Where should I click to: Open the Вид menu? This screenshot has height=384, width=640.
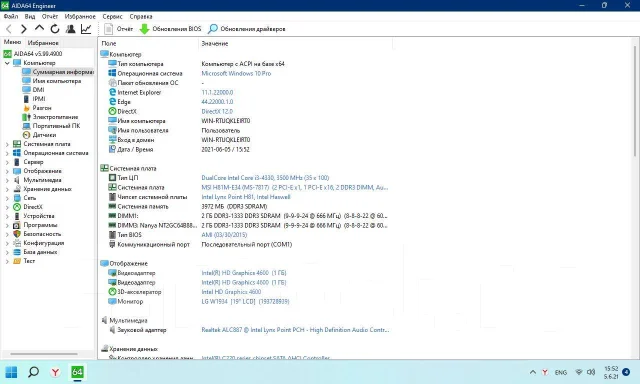tap(30, 16)
